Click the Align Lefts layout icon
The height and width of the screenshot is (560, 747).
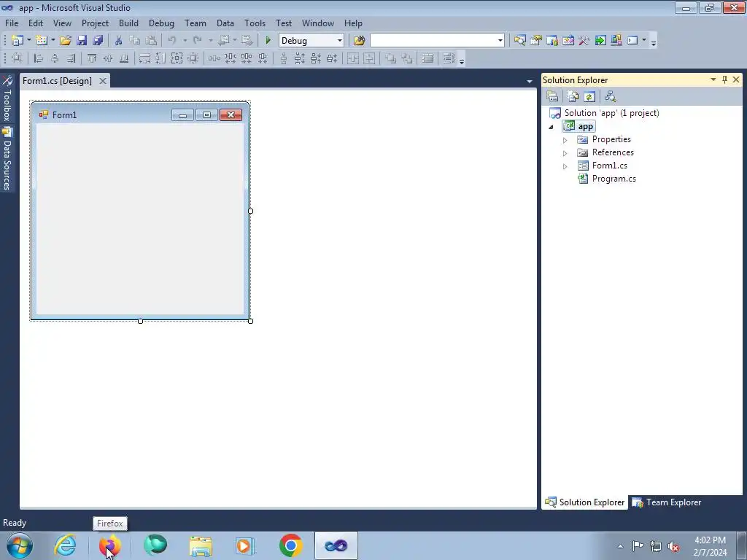click(39, 58)
